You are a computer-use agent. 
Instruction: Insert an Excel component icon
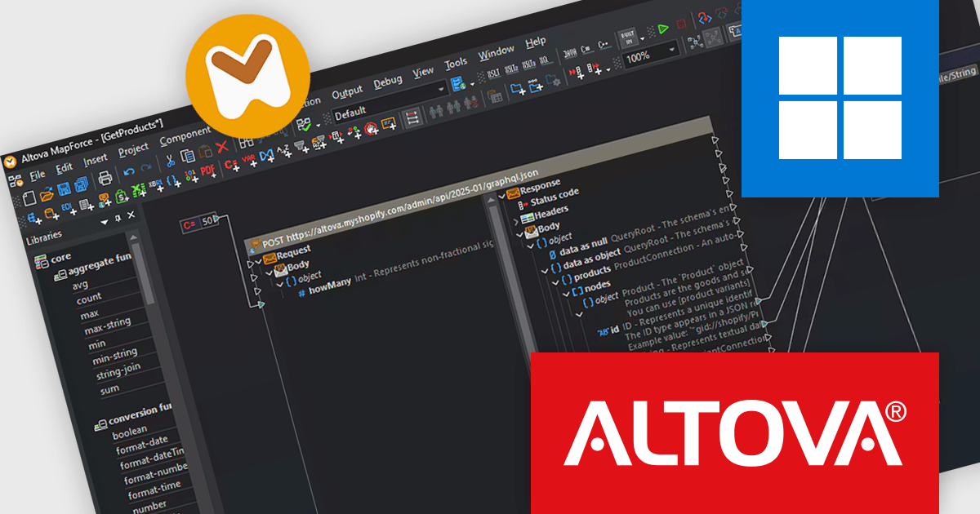coord(139,190)
